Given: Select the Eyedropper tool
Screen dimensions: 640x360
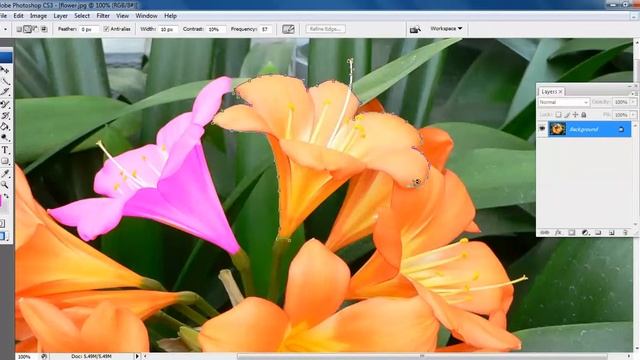Looking at the screenshot, I should tap(5, 173).
